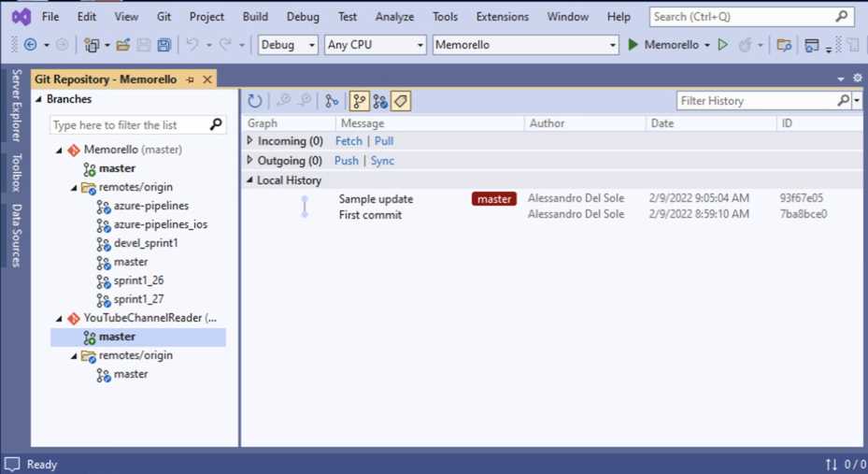Click the Open File folder icon
The width and height of the screenshot is (868, 474).
123,45
